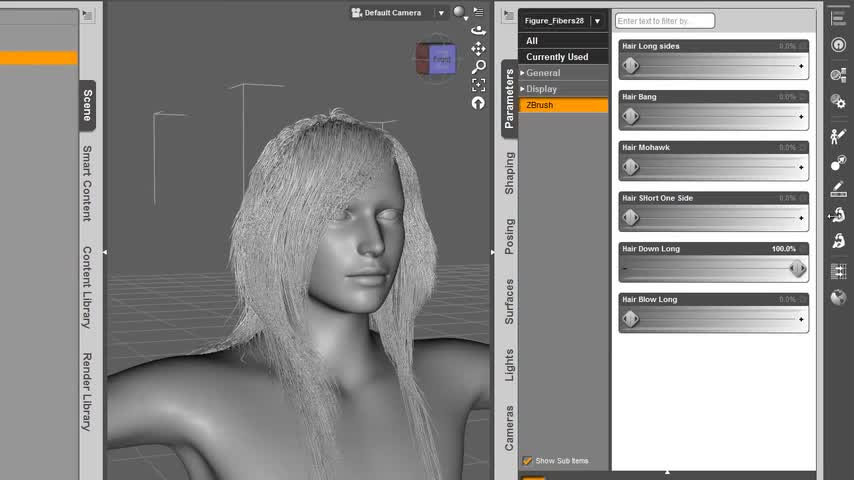Select the pencil-over-ruler tool in right toolbar
854x480 pixels.
coord(838,189)
